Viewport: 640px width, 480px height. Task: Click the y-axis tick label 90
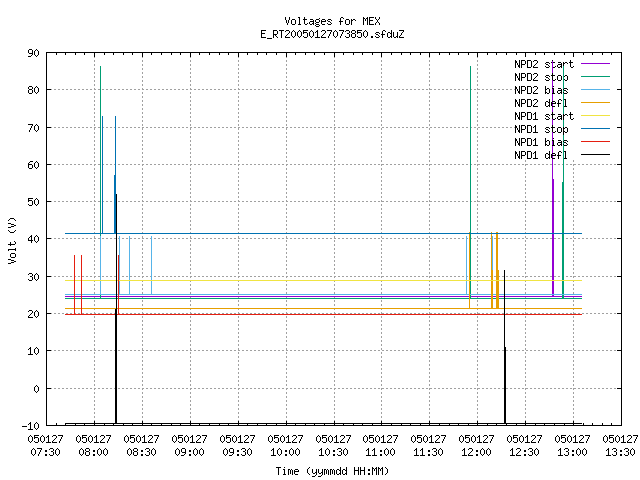(x=33, y=53)
